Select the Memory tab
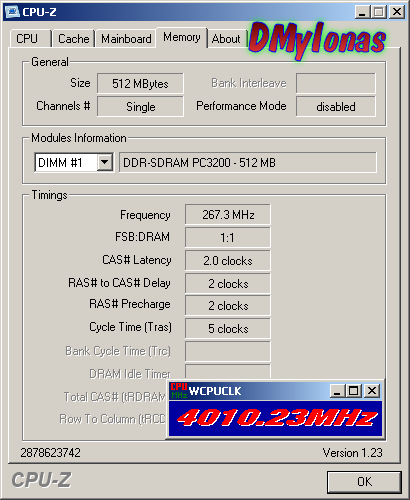This screenshot has width=410, height=500. [182, 37]
